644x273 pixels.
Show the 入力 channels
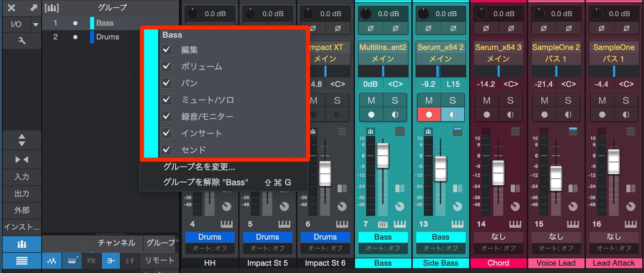[x=22, y=177]
